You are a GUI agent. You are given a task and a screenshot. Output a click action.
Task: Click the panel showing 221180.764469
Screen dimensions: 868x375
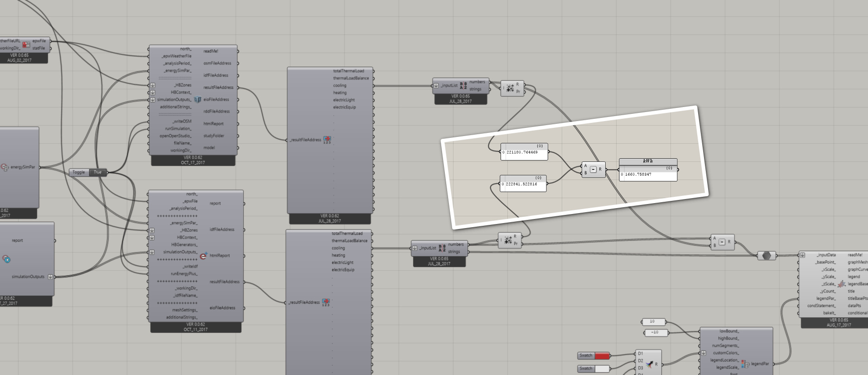[x=524, y=152]
